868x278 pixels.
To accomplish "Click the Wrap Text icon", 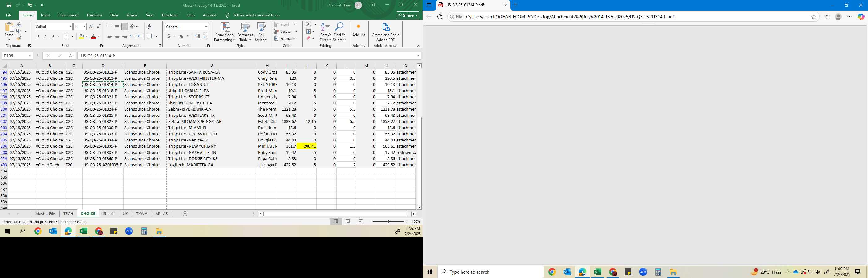I will coord(149,27).
